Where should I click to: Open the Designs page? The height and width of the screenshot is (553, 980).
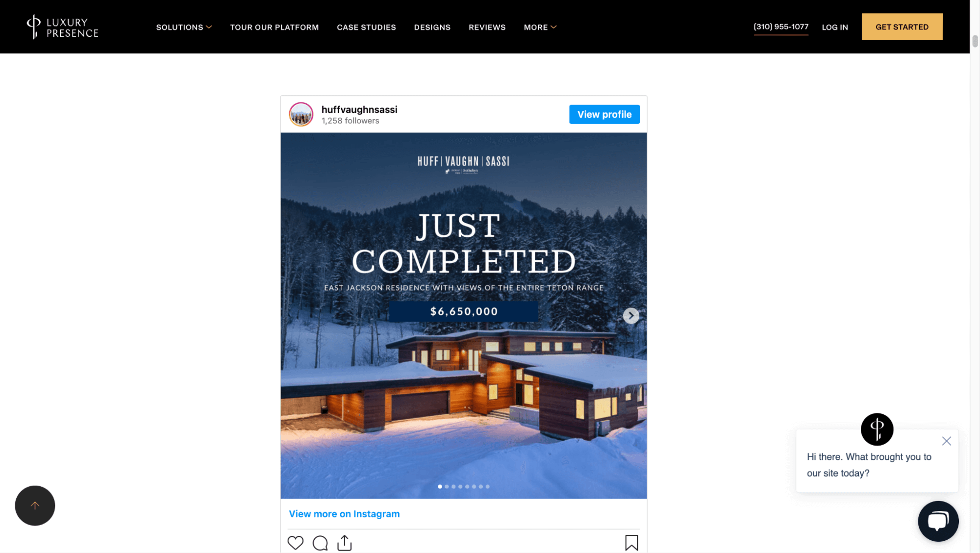(432, 27)
